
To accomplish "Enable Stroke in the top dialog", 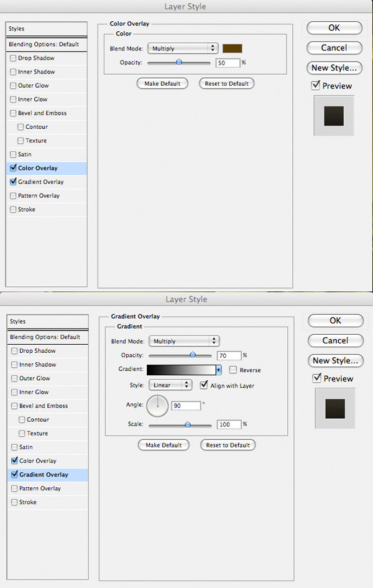I will (x=13, y=209).
